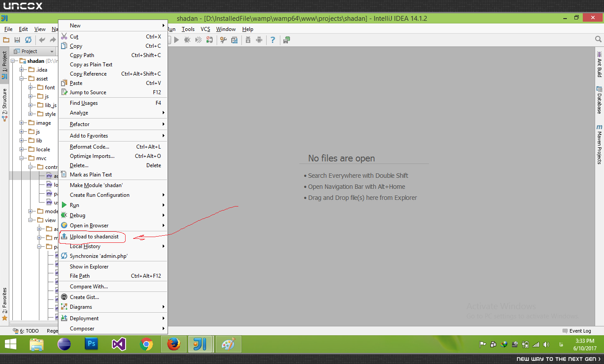Choose Delete... in context menu
The width and height of the screenshot is (604, 364).
click(113, 165)
